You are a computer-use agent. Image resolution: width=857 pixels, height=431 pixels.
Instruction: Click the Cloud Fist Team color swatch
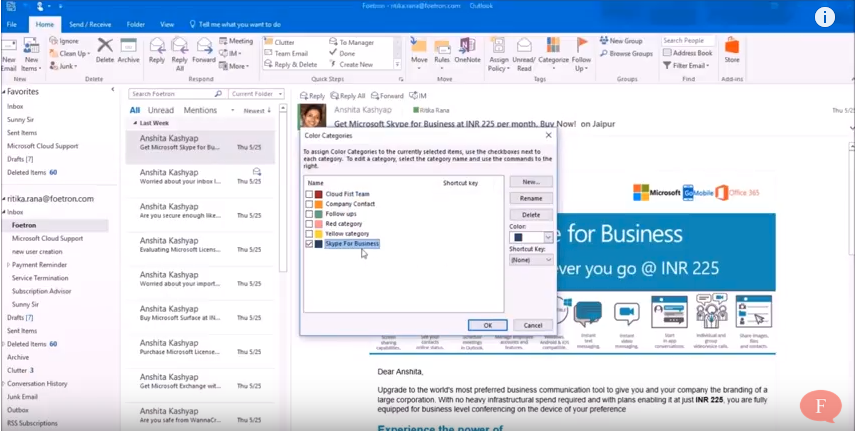point(319,194)
